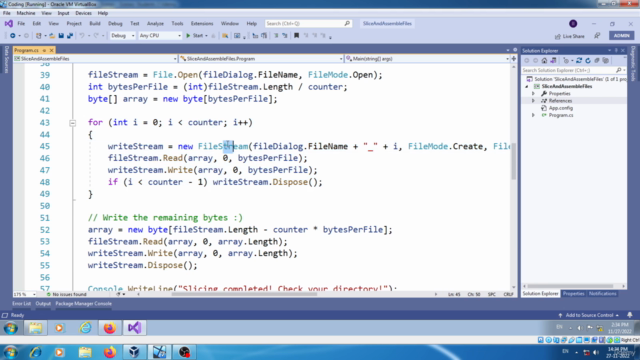The image size is (640, 360).
Task: Click the Visual Studio search box (Ctrl+Q)
Action: tap(308, 24)
